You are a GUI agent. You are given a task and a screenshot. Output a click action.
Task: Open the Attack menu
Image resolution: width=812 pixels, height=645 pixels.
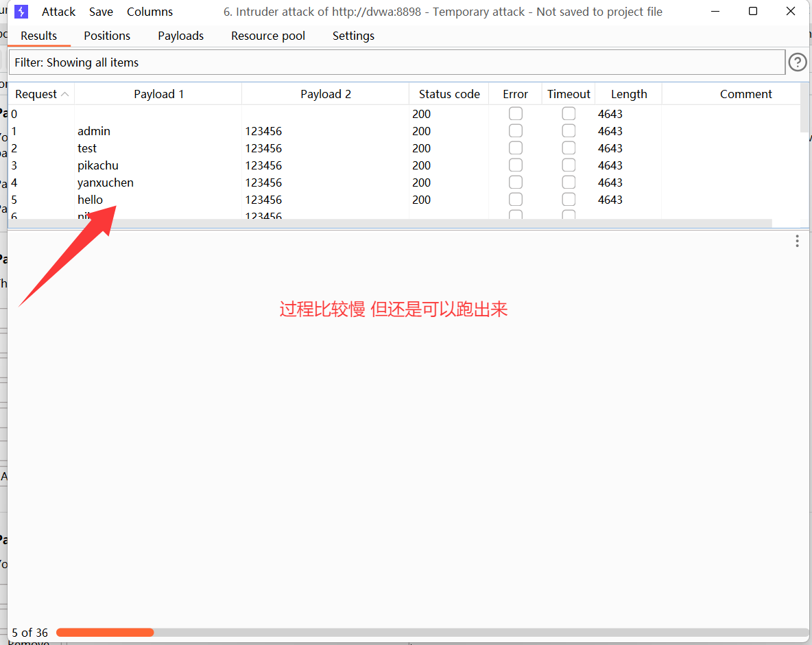58,12
